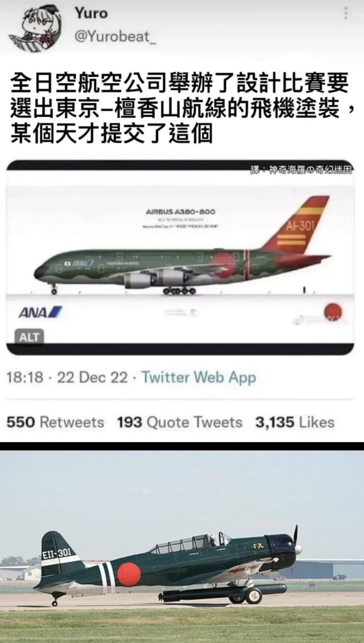Click the 18:18 timestamp
The image size is (364, 643).
tap(25, 377)
